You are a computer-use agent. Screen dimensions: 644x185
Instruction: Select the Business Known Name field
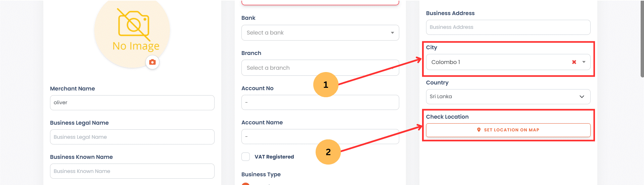132,171
